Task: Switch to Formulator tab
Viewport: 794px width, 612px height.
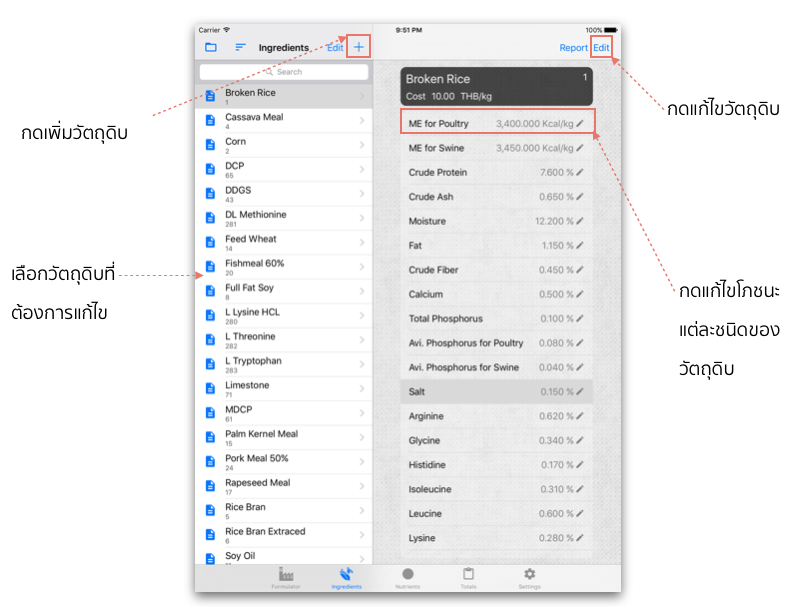Action: (x=286, y=578)
